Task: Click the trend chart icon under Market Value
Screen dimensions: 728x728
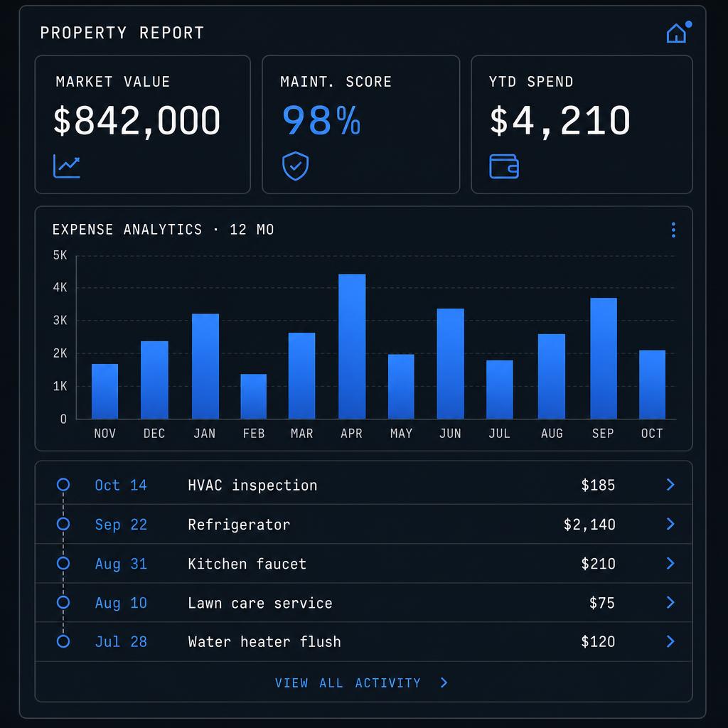Action: point(66,166)
